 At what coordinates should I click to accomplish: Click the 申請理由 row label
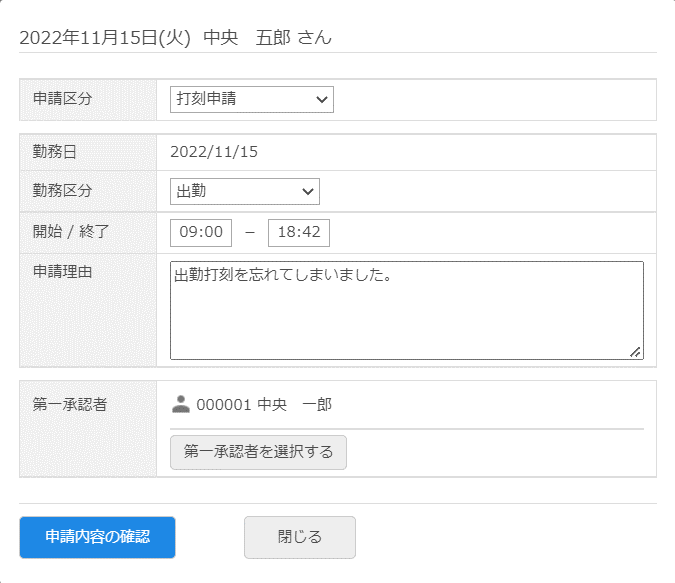coord(62,272)
